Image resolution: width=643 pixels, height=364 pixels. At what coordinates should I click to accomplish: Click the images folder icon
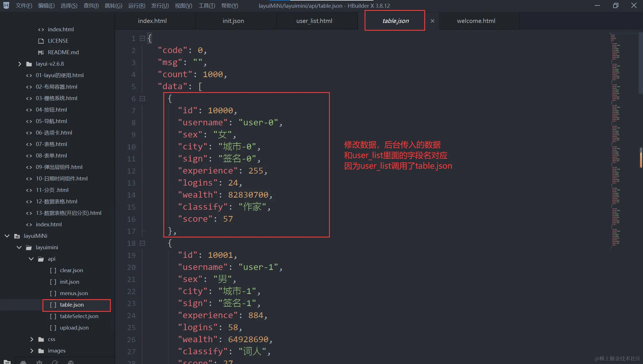click(41, 351)
